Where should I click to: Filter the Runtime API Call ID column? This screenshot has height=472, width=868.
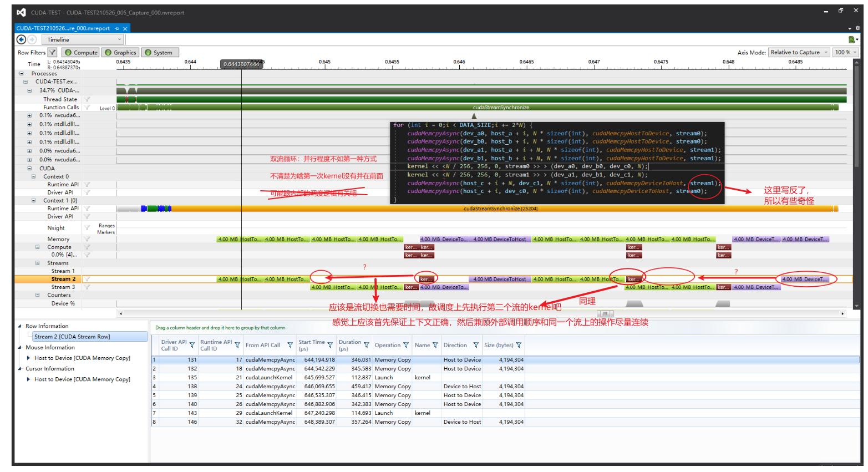click(x=237, y=345)
